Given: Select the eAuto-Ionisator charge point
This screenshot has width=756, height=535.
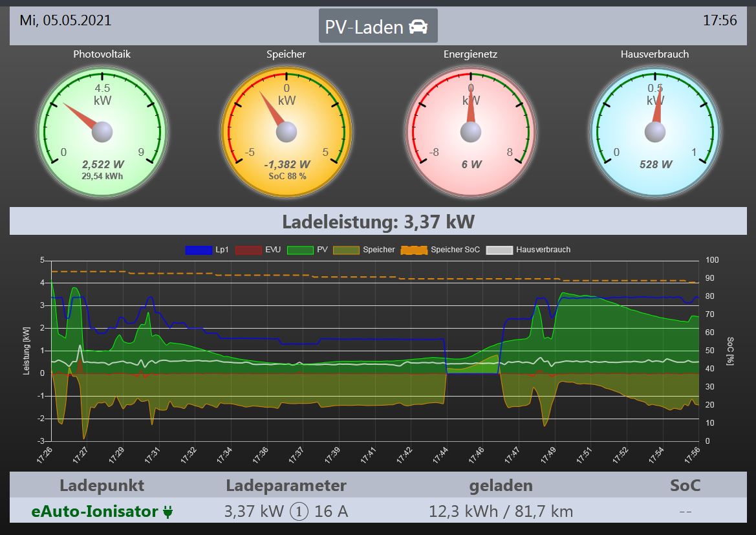Looking at the screenshot, I should point(94,512).
